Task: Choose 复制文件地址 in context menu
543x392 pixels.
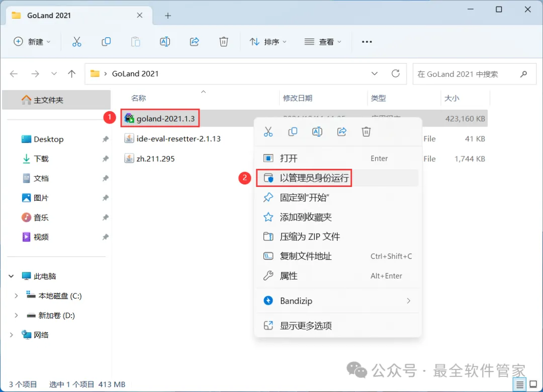Action: tap(338, 256)
